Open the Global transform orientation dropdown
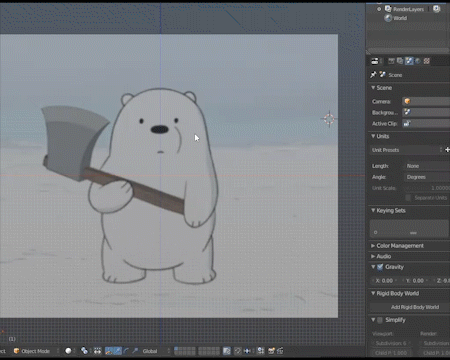 (155, 351)
